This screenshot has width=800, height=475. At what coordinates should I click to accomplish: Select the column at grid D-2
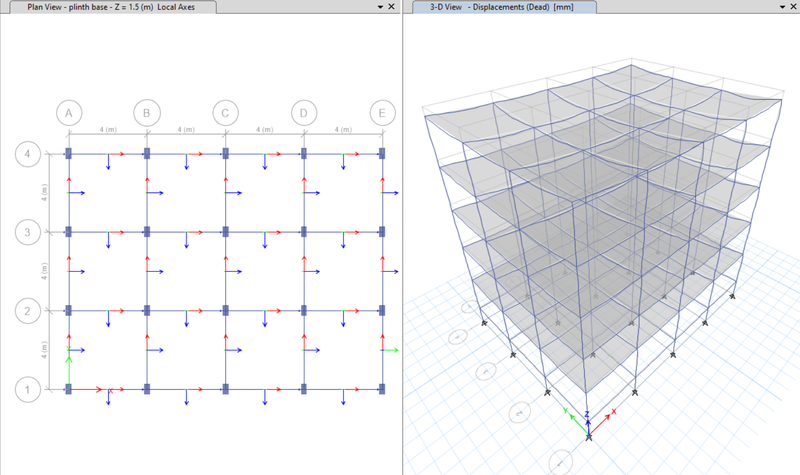304,311
